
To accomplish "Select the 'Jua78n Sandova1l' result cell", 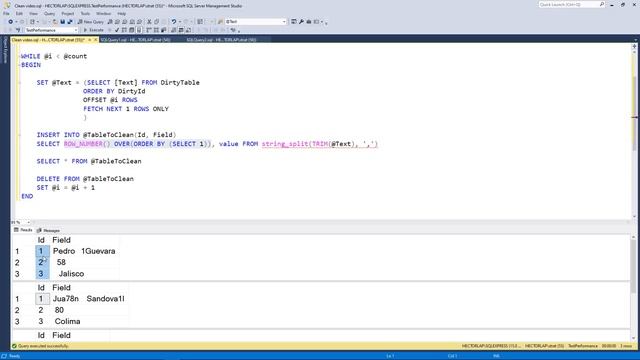I will (x=89, y=299).
